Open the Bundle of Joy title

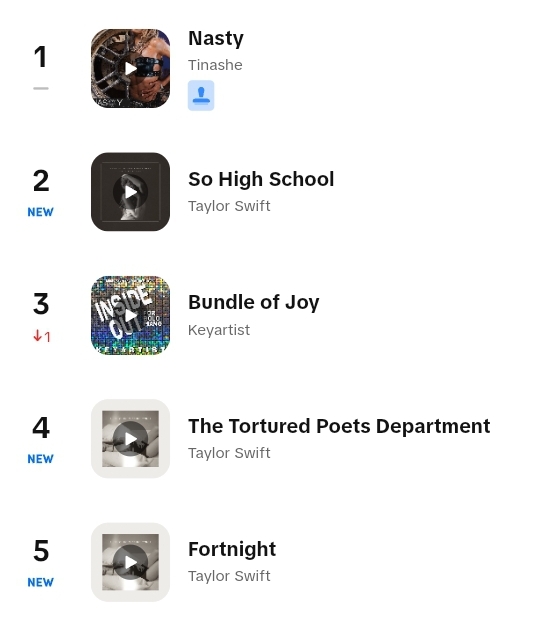254,303
